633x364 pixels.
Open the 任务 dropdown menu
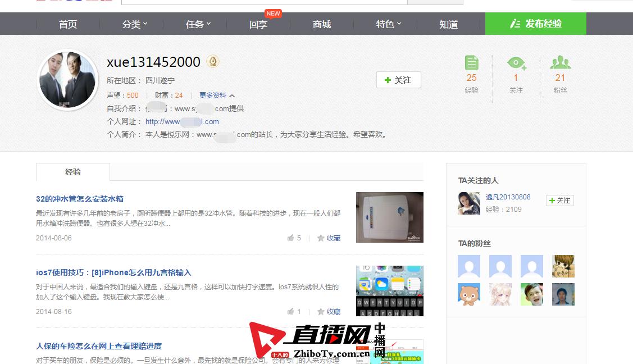tap(197, 24)
